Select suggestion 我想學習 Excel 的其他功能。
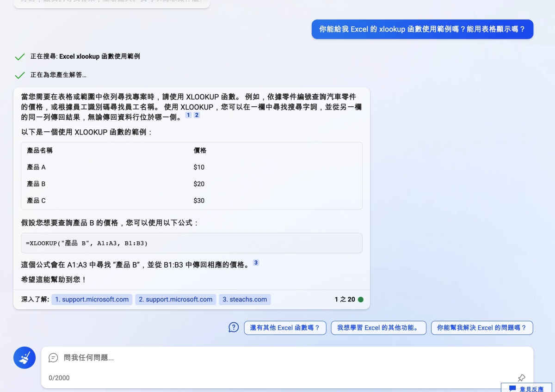 [378, 328]
